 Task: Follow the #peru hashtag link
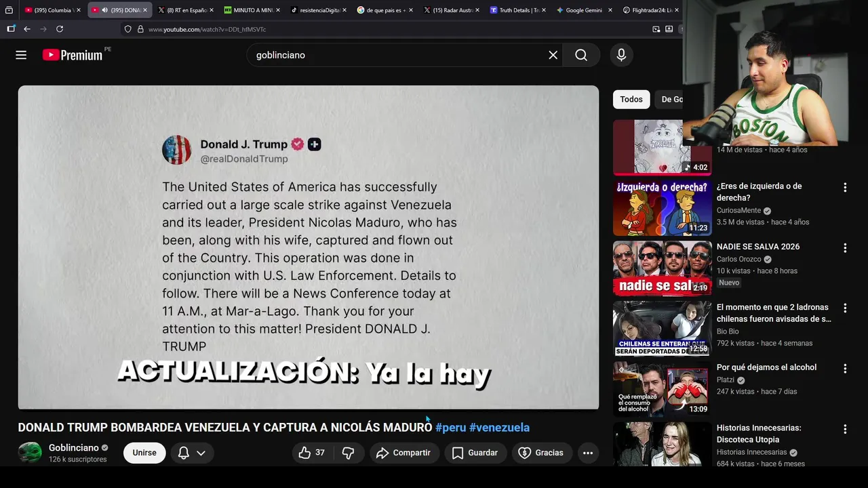click(451, 428)
